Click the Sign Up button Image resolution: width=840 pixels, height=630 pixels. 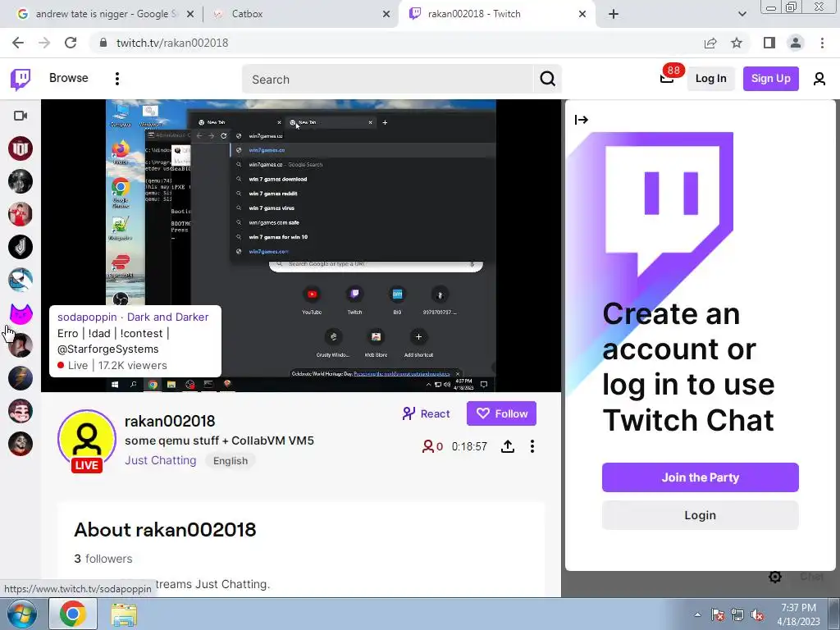click(770, 79)
